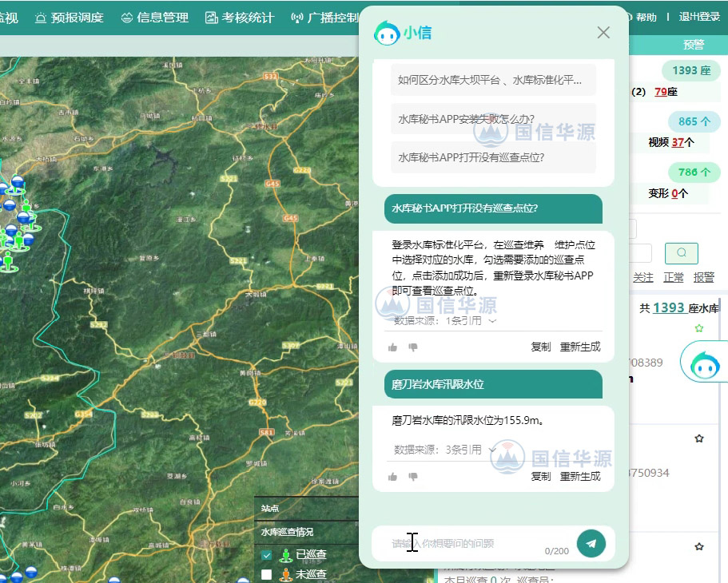Filter reservoirs by 正常
This screenshot has height=583, width=728.
pos(673,278)
